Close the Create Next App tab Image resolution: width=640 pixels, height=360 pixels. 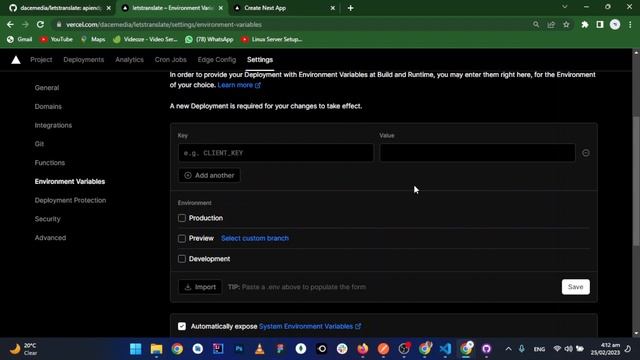tap(332, 8)
